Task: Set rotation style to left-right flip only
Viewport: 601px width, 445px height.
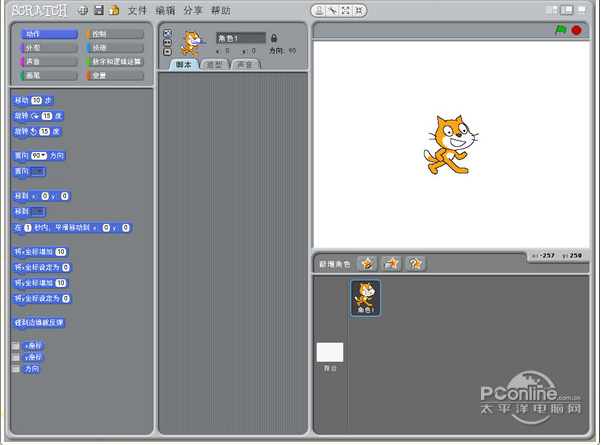Action: [x=167, y=43]
